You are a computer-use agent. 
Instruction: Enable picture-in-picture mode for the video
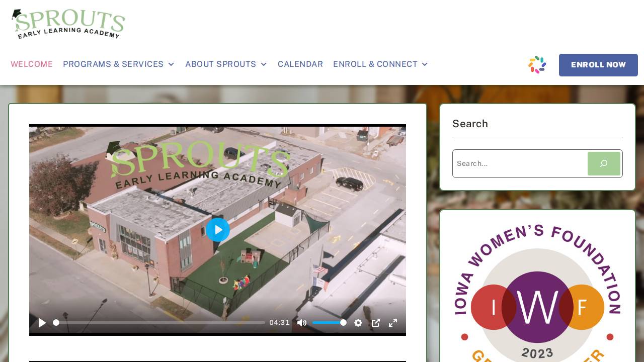[x=376, y=323]
